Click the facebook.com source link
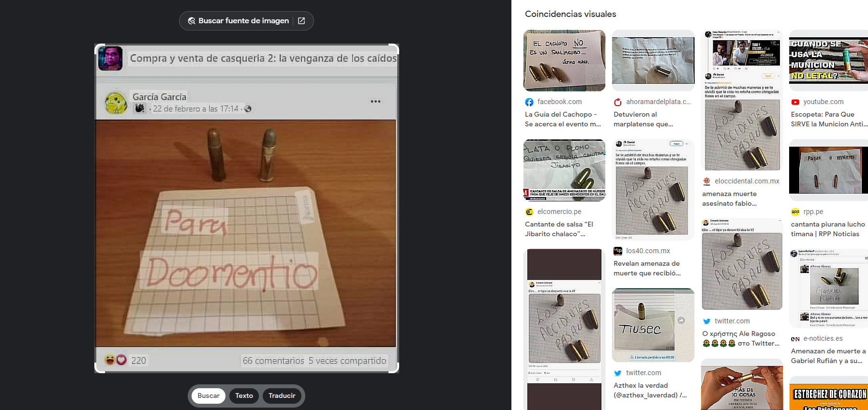The image size is (868, 410). tap(559, 102)
